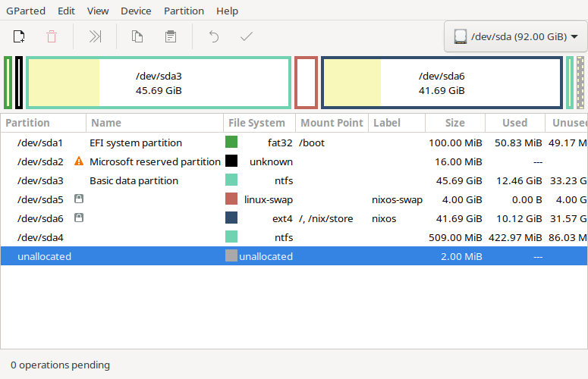The height and width of the screenshot is (379, 588).
Task: Click the Undo last operation icon
Action: [x=214, y=36]
